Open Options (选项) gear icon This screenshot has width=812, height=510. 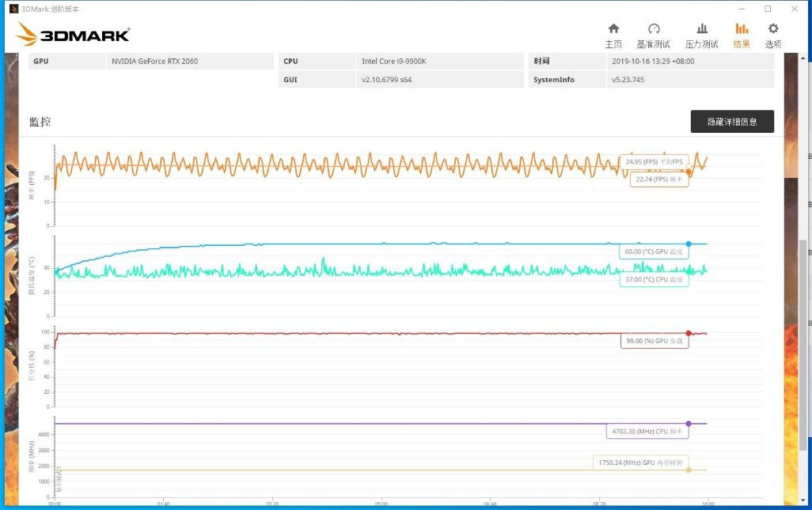tap(773, 29)
